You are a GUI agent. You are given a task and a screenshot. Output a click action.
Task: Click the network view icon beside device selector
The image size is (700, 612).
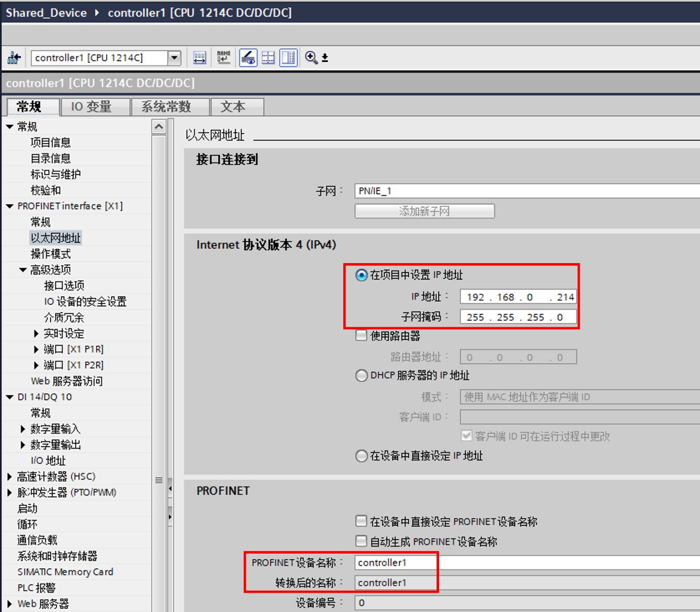[x=14, y=58]
